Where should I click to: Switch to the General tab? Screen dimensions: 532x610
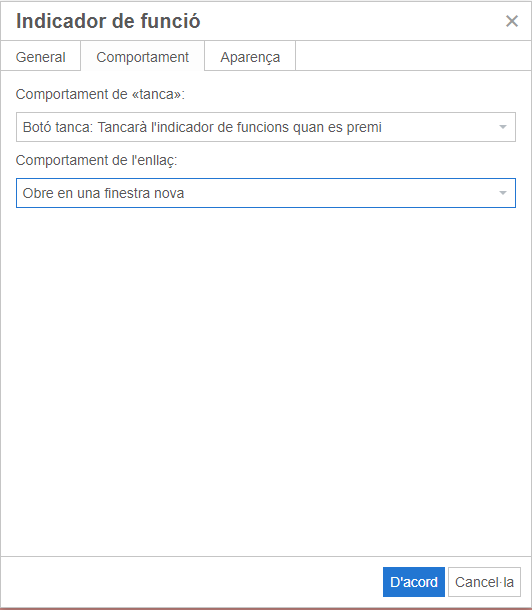(x=40, y=57)
